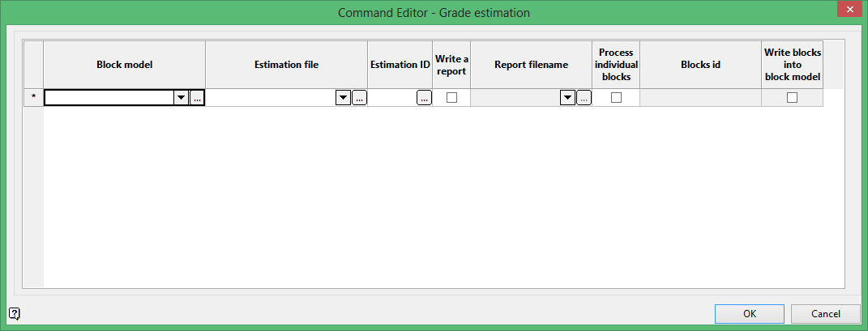Image resolution: width=868 pixels, height=331 pixels.
Task: Check Write blocks into block model box
Action: tap(792, 98)
